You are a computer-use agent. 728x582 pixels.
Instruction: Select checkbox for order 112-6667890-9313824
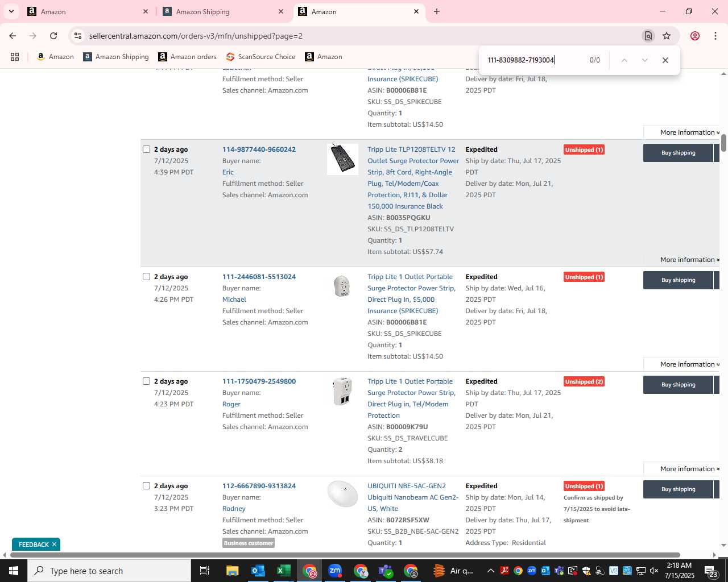pos(147,486)
